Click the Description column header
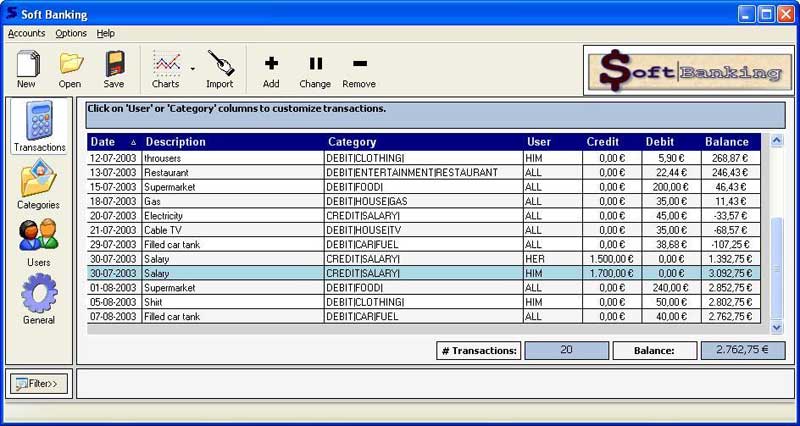Image resolution: width=800 pixels, height=426 pixels. pyautogui.click(x=233, y=142)
